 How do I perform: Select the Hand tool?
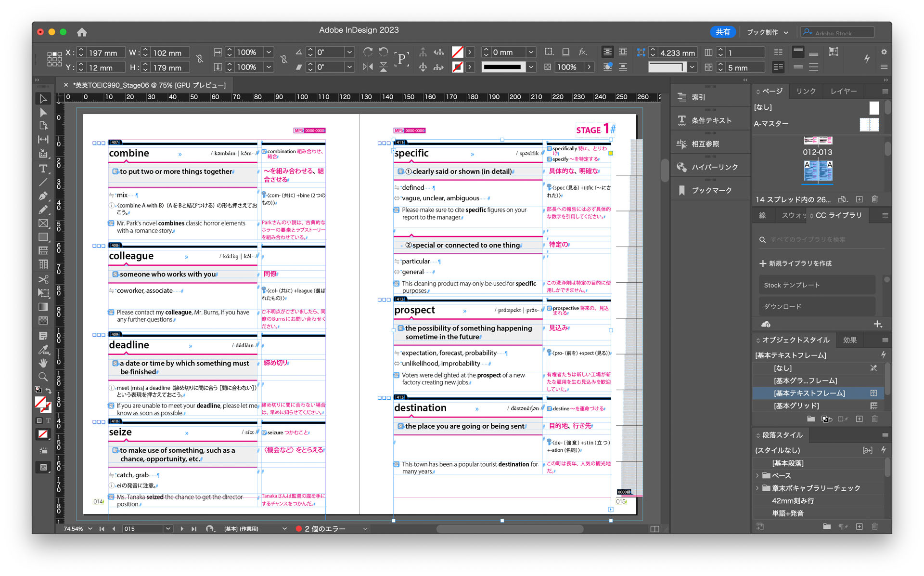(43, 363)
